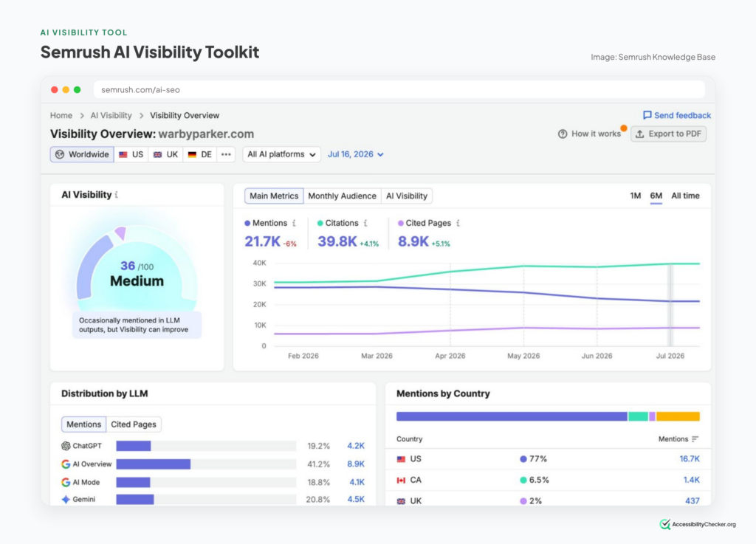This screenshot has height=544, width=756.
Task: Select Cited Pages tab in Distribution by LLM
Action: (x=134, y=424)
